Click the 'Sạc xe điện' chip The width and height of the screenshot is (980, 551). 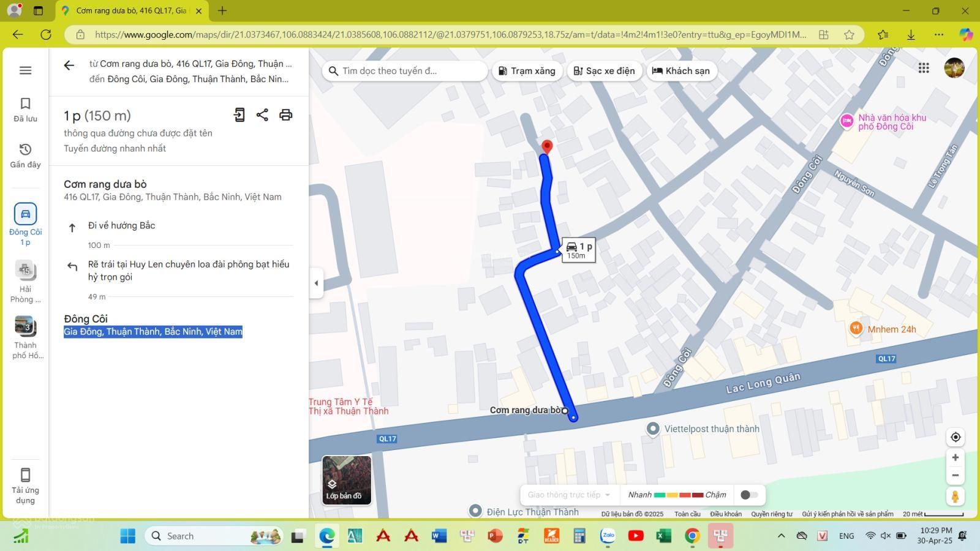click(604, 71)
